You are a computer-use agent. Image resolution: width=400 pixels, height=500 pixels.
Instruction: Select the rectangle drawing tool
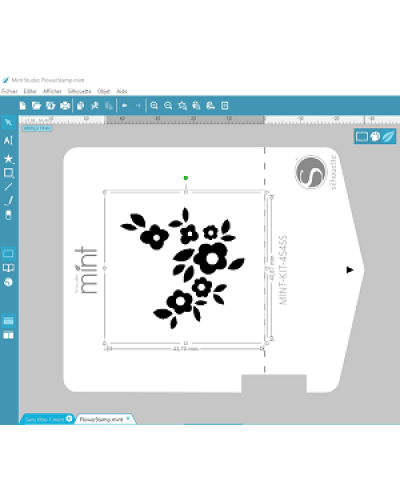tap(8, 173)
